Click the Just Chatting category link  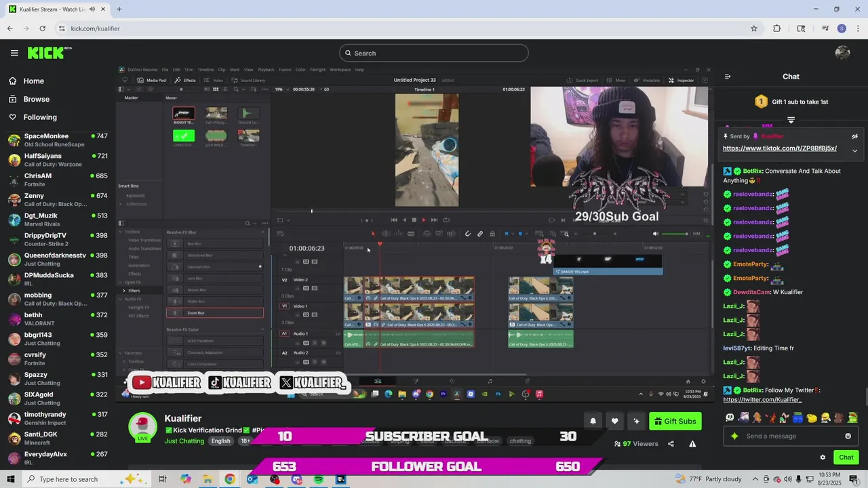184,441
